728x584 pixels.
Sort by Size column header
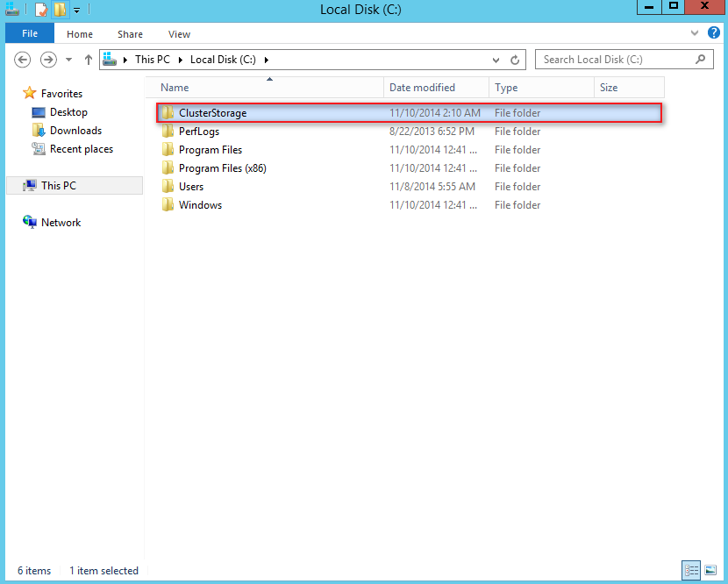(x=629, y=88)
